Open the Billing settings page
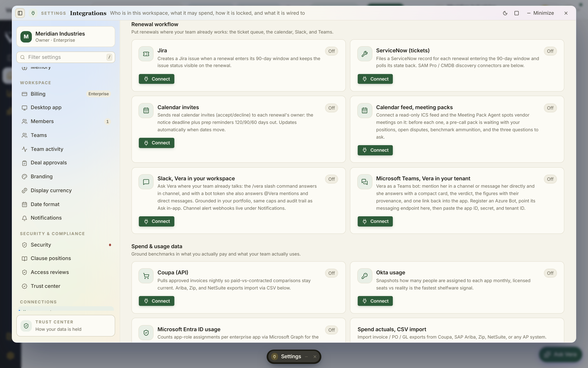This screenshot has width=588, height=368. 66,94
